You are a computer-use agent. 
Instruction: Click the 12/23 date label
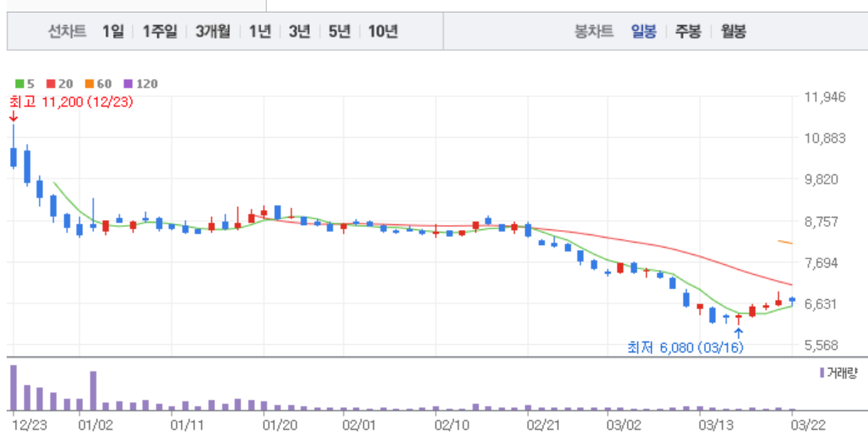[x=29, y=425]
